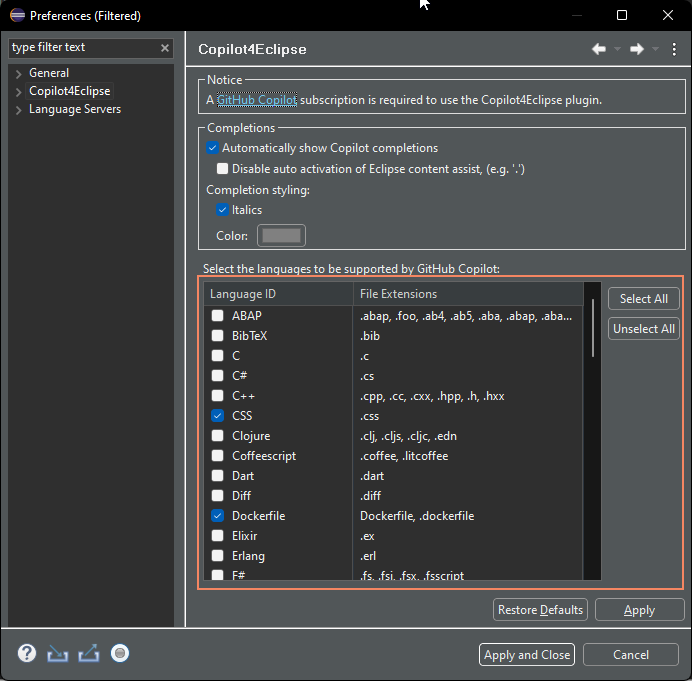Clear the filter text with X

tap(165, 48)
